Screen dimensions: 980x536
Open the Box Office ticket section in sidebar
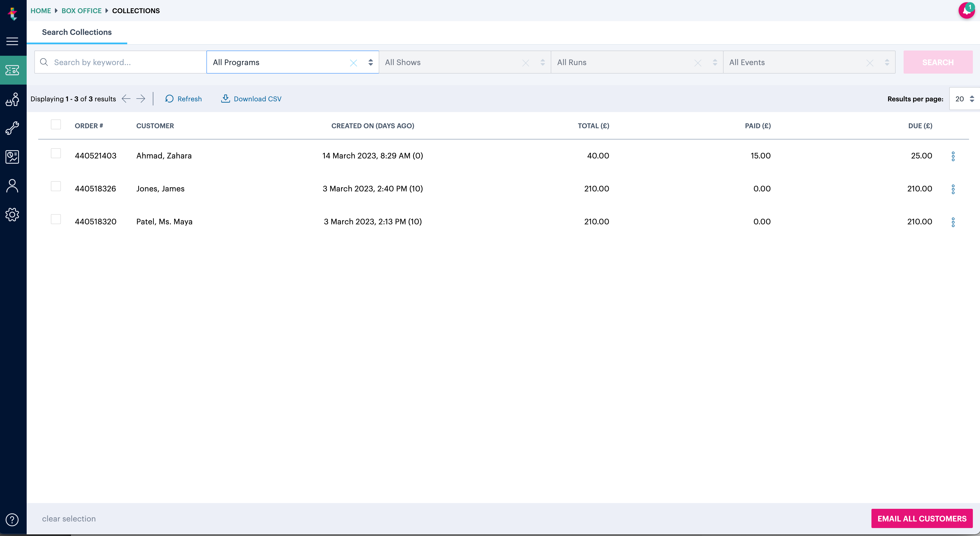tap(13, 70)
